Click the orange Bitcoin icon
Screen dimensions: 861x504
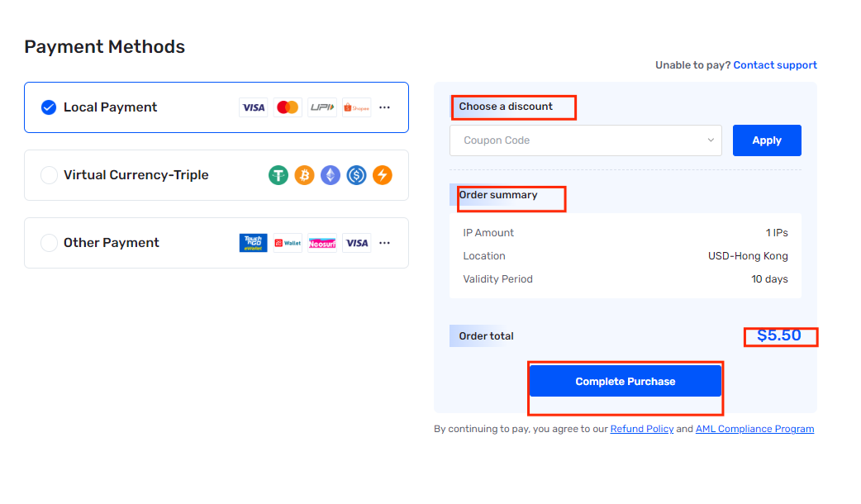(x=304, y=175)
